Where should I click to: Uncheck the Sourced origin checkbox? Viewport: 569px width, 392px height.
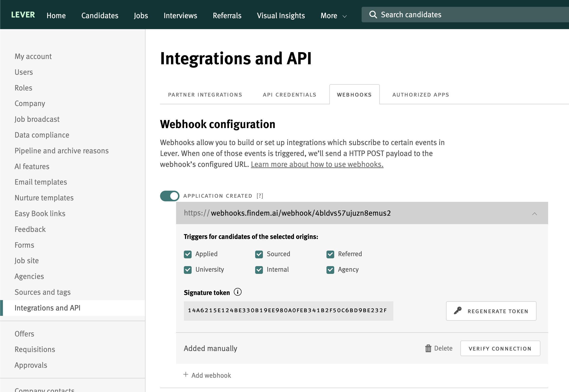point(259,254)
